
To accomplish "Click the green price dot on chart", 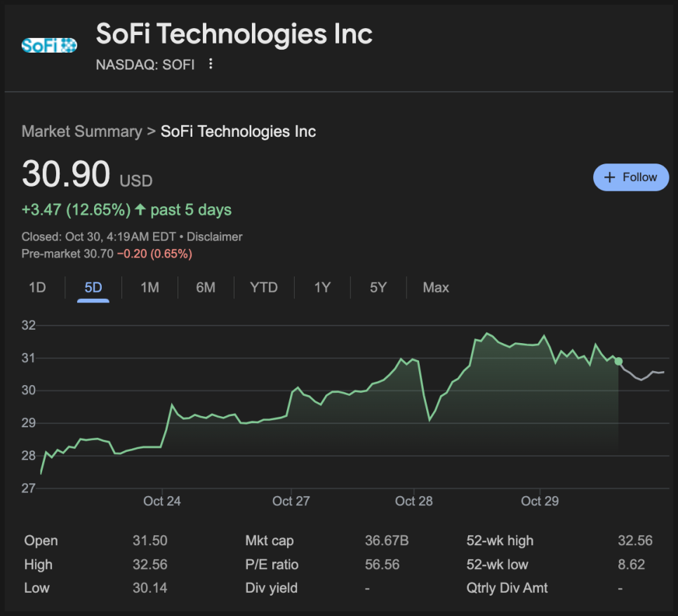I will pyautogui.click(x=618, y=361).
